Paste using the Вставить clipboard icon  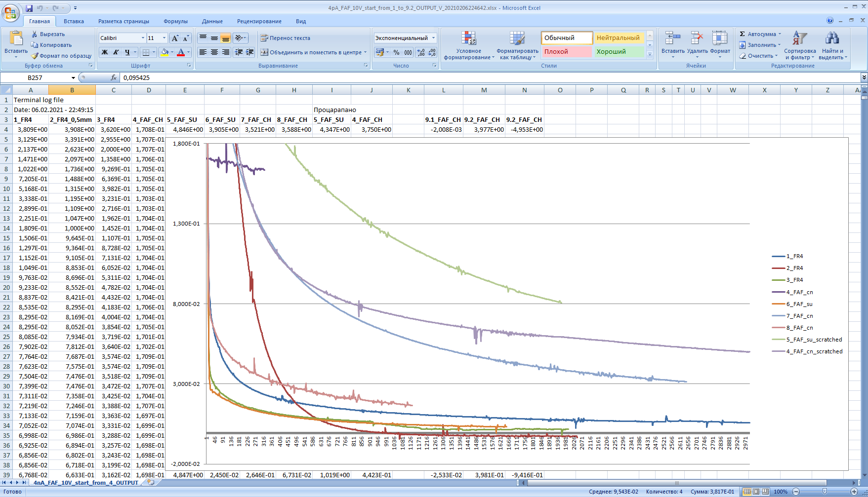(x=16, y=38)
